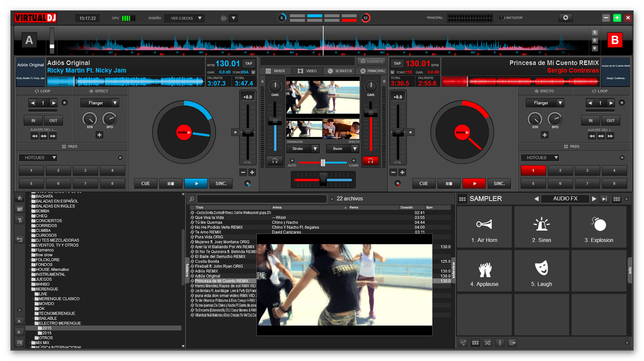Click the filter folder icon in browser sidebar

coord(19,220)
